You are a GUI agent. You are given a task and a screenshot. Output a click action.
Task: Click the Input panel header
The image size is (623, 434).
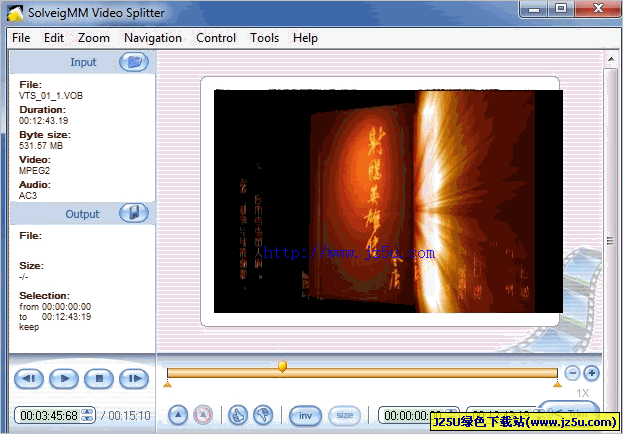82,62
